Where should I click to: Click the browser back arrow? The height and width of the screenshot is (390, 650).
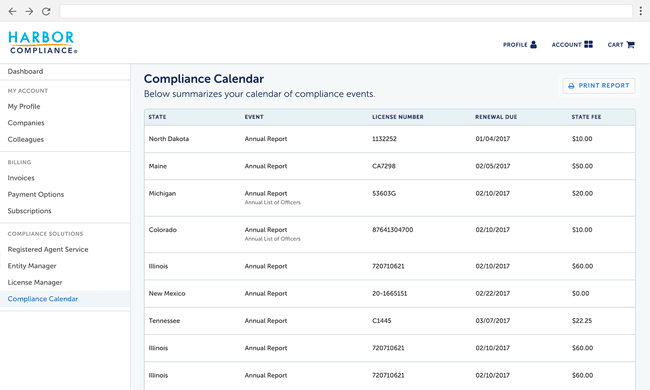[12, 12]
